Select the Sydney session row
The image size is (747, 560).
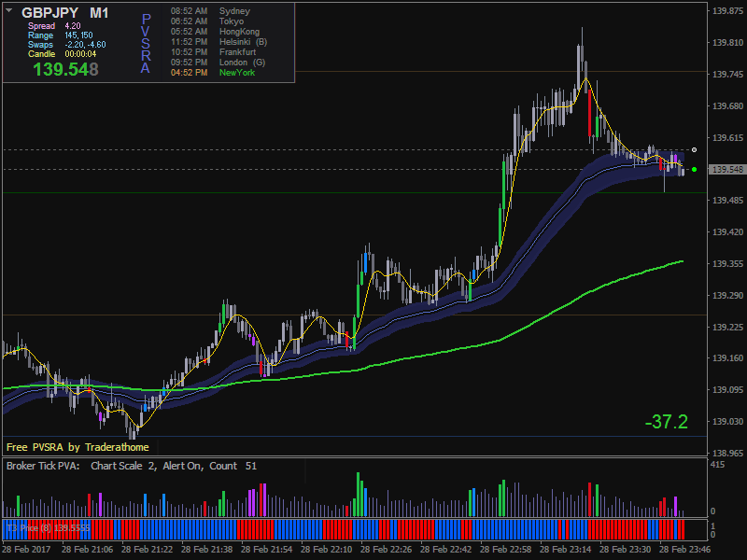coord(210,11)
